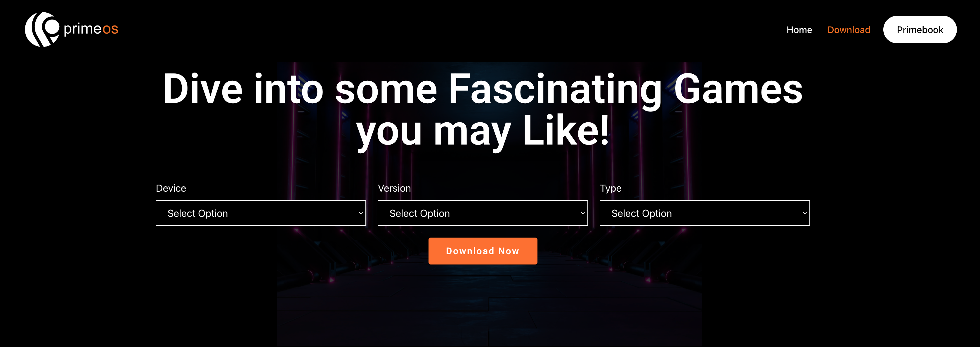The width and height of the screenshot is (980, 347).
Task: Click the Version field label
Action: click(394, 188)
